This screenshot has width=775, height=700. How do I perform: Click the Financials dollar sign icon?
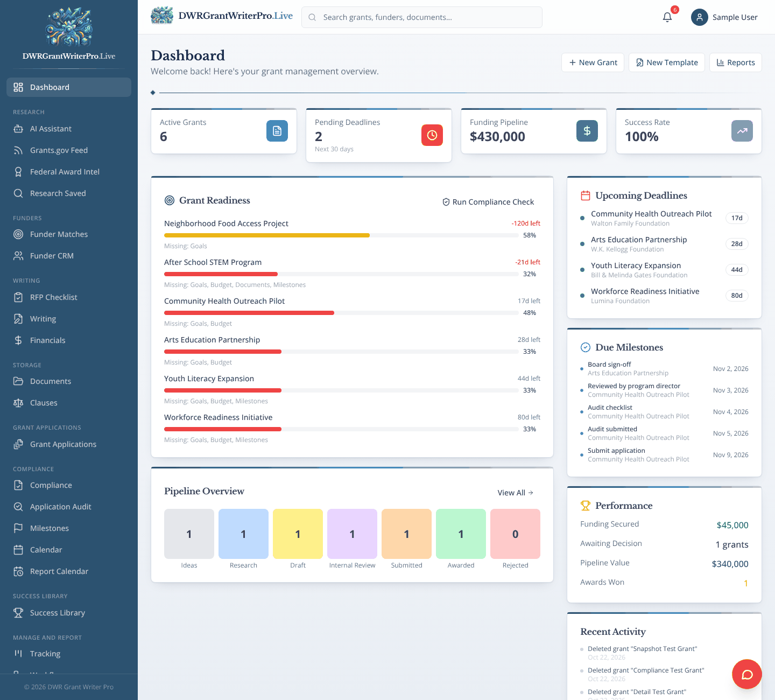click(x=18, y=340)
